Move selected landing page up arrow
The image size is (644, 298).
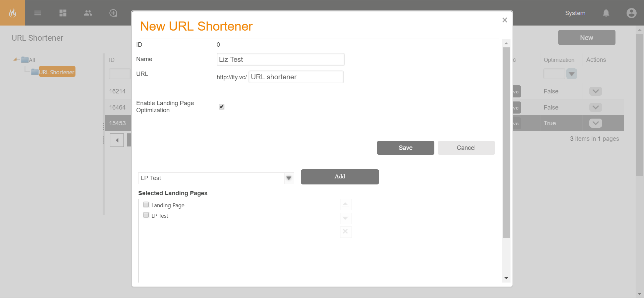(345, 205)
